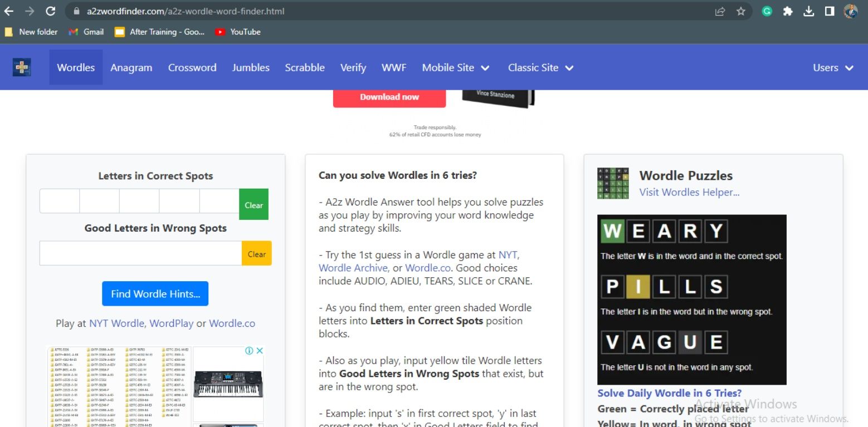The height and width of the screenshot is (427, 868).
Task: Click the fourth Correct Spots letter box
Action: pos(179,201)
